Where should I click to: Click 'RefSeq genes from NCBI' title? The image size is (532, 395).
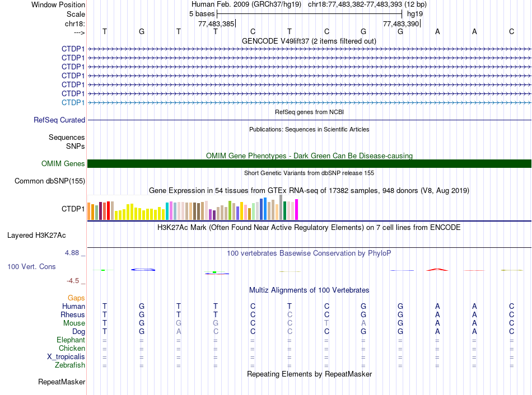[x=309, y=112]
